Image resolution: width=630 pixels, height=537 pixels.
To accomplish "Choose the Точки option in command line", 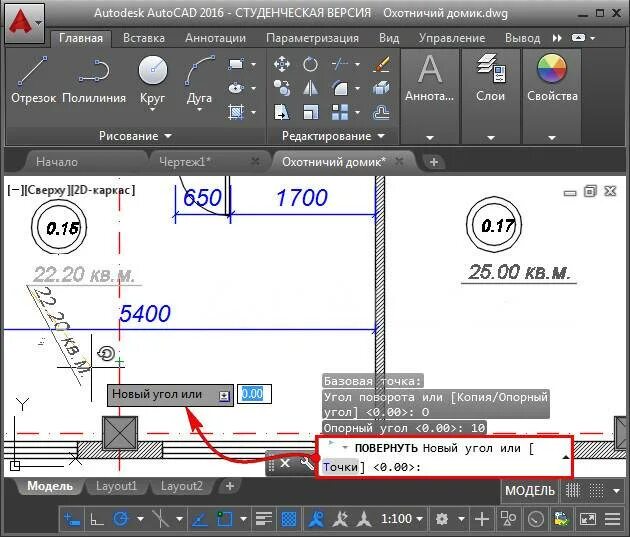I will (x=340, y=467).
